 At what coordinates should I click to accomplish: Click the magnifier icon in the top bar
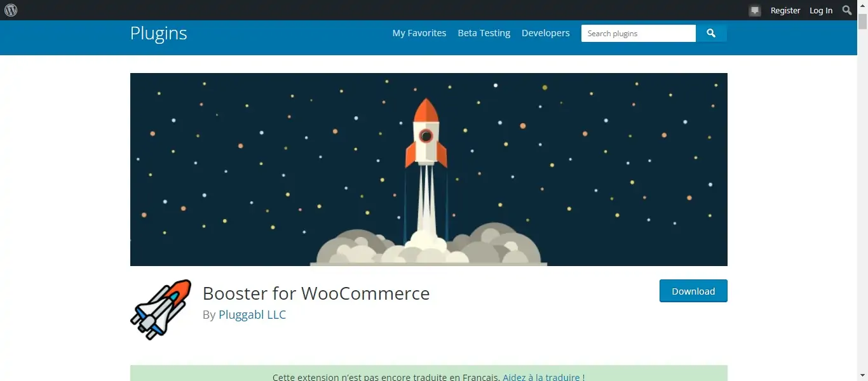point(847,10)
